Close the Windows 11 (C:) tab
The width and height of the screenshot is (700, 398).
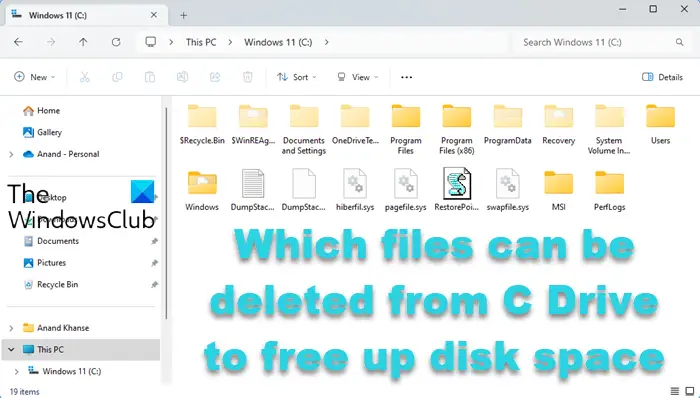tap(154, 15)
